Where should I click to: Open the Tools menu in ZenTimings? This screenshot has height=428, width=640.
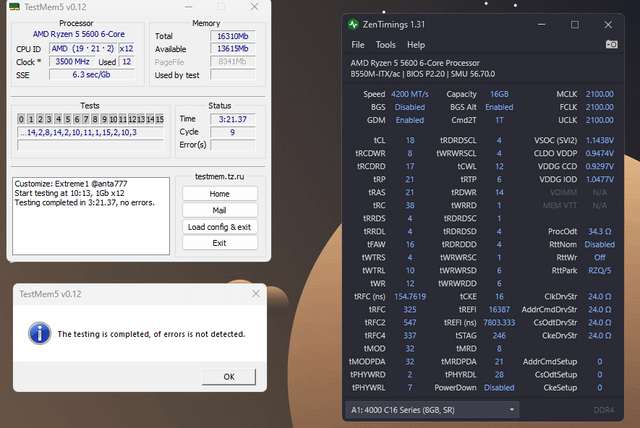coord(385,44)
